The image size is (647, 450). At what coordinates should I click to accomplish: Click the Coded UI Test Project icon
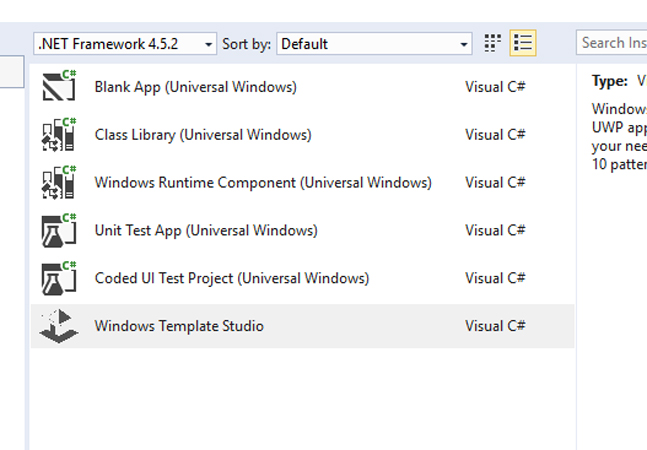point(59,278)
